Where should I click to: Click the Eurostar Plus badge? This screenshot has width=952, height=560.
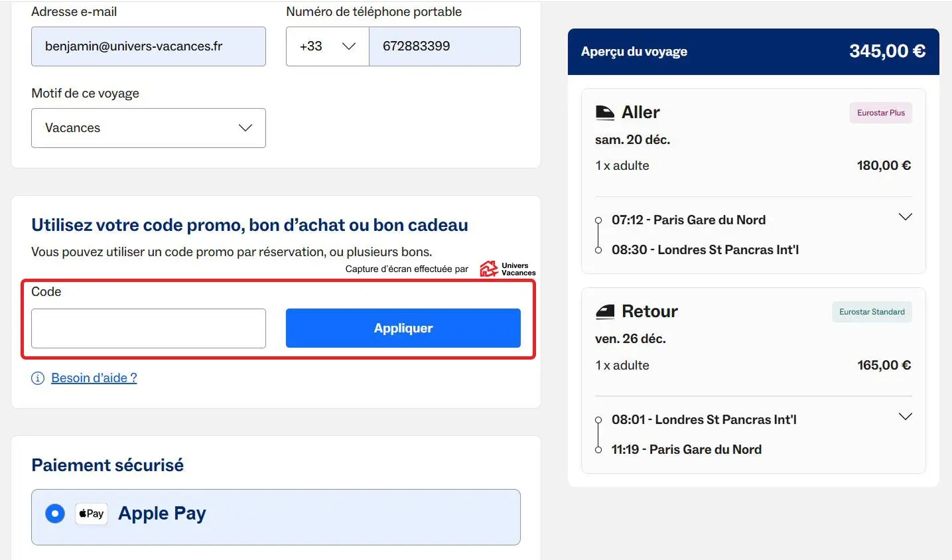coord(880,113)
